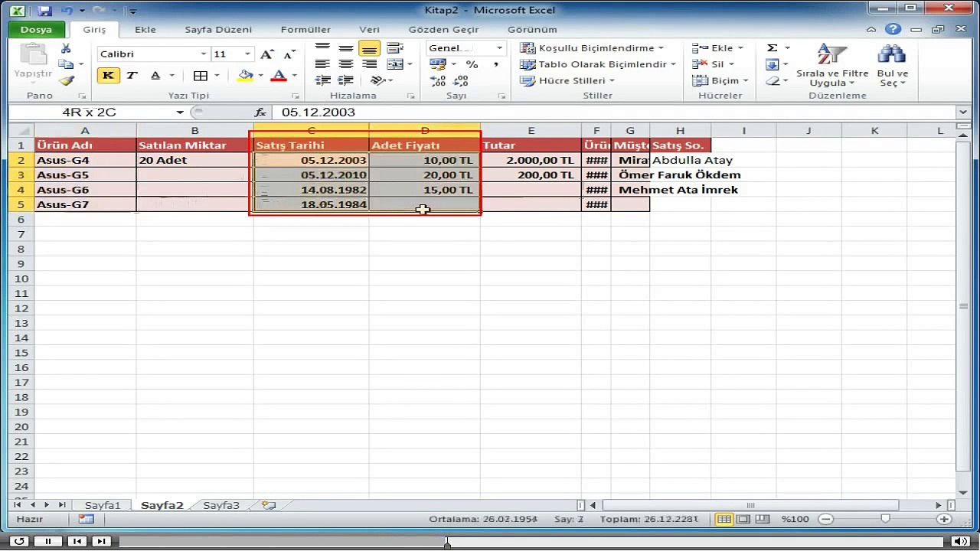This screenshot has width=980, height=551.
Task: Toggle italic T formatting
Action: tap(132, 76)
